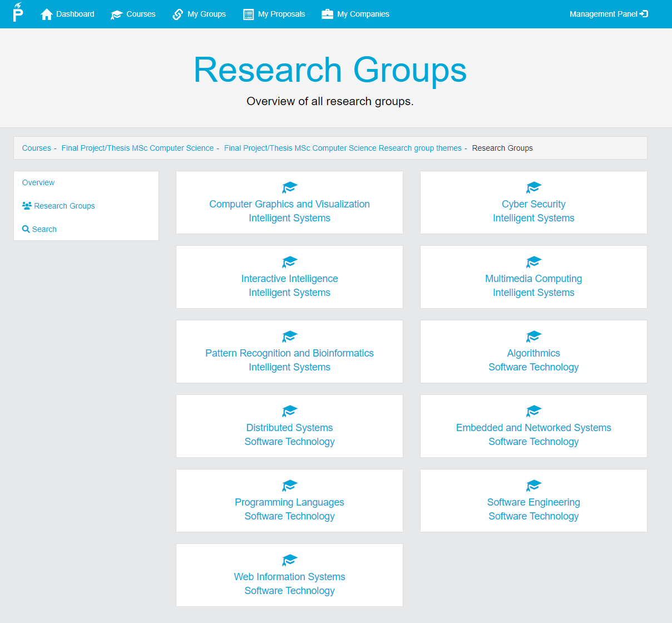Open the Software Engineering research group card
Screen dimensions: 672x623
pos(533,502)
